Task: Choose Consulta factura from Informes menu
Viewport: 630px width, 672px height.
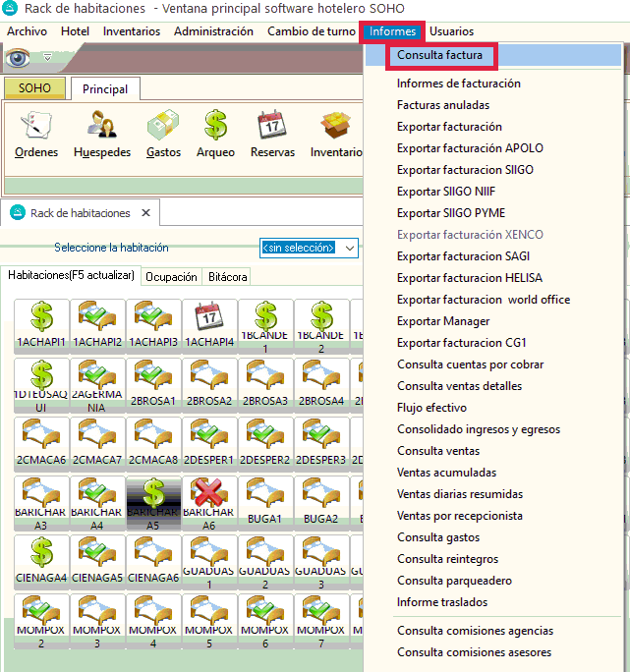Action: tap(439, 56)
